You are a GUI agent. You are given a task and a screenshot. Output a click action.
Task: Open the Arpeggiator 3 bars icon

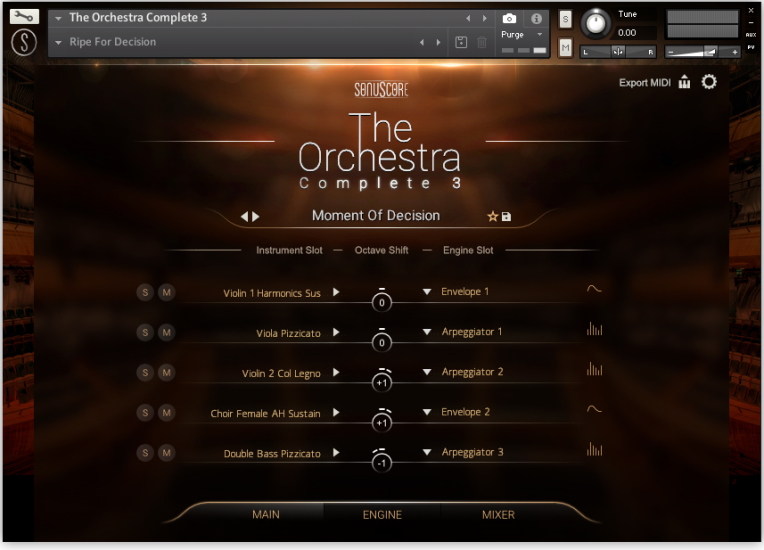(x=594, y=449)
